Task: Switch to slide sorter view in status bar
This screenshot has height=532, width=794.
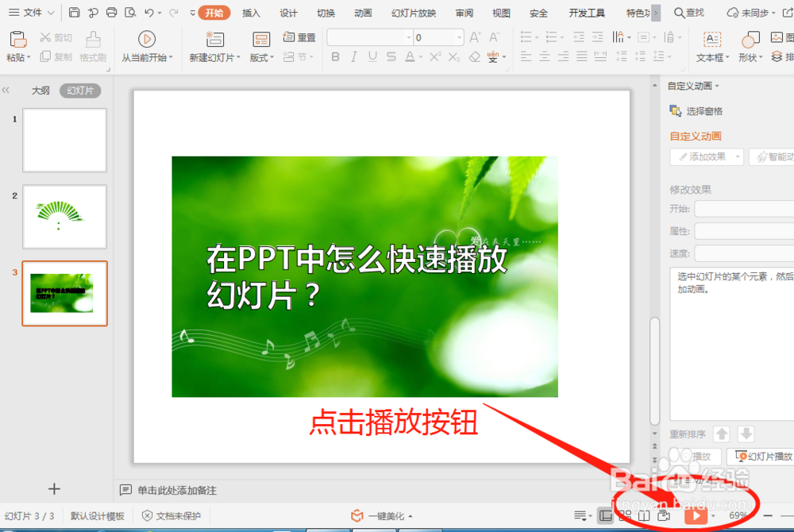Action: 624,515
